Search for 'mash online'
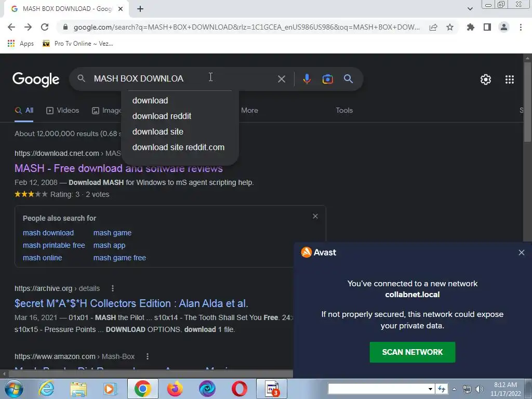 point(43,258)
